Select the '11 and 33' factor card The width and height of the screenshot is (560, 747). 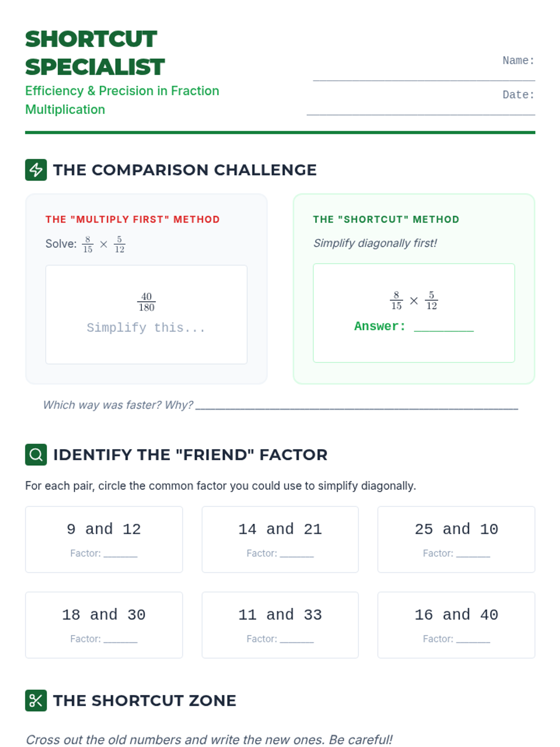(x=280, y=625)
